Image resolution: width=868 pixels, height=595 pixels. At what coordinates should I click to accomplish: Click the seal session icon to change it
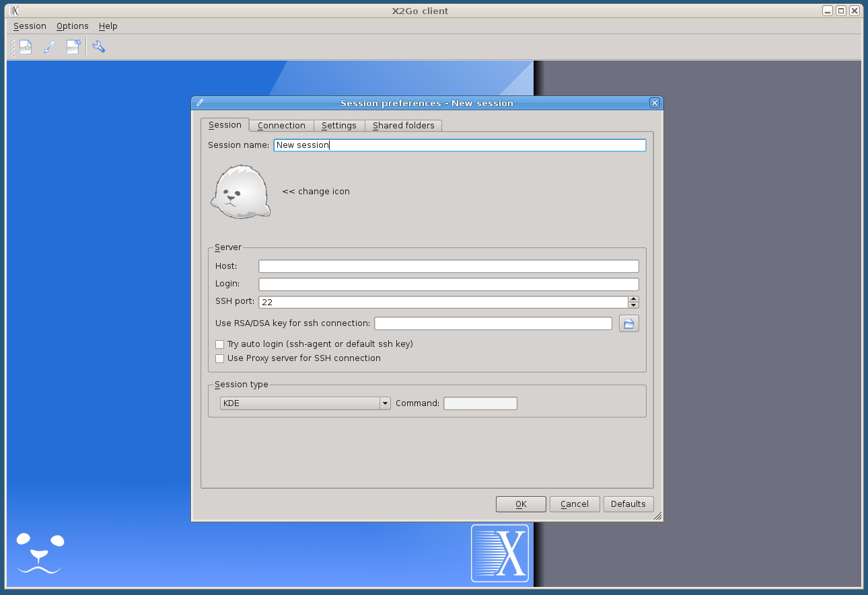240,192
